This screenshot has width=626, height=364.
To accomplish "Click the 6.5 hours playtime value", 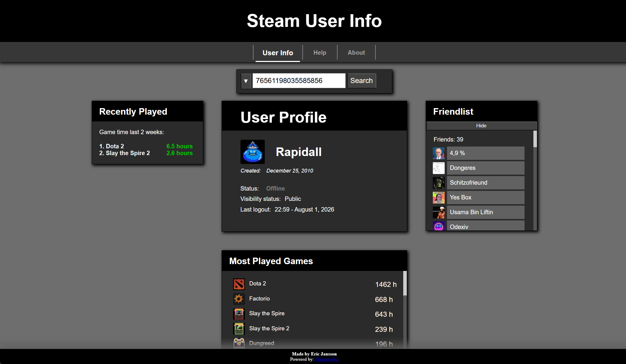I will [180, 146].
